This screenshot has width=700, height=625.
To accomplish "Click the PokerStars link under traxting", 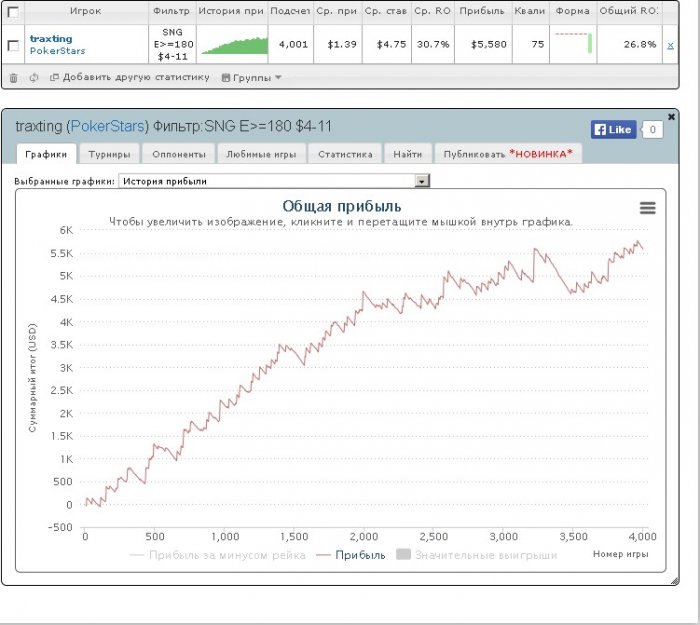I will [x=58, y=50].
